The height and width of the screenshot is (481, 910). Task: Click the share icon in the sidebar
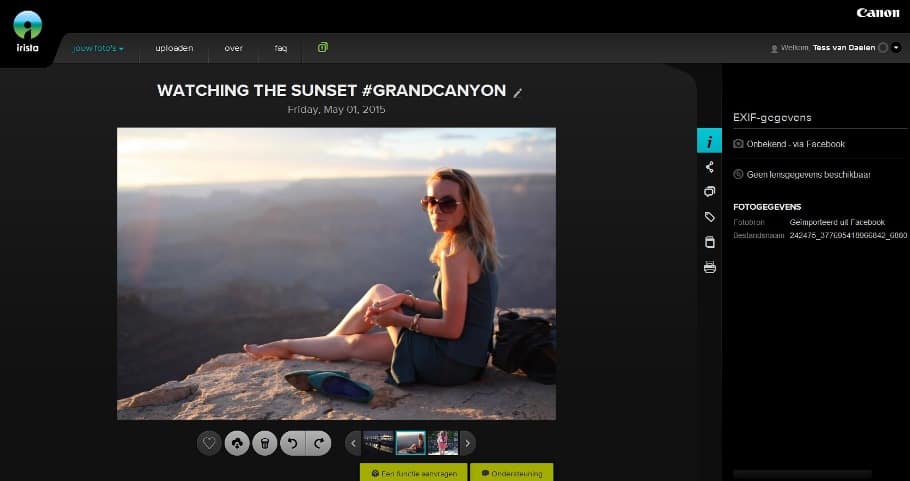709,167
